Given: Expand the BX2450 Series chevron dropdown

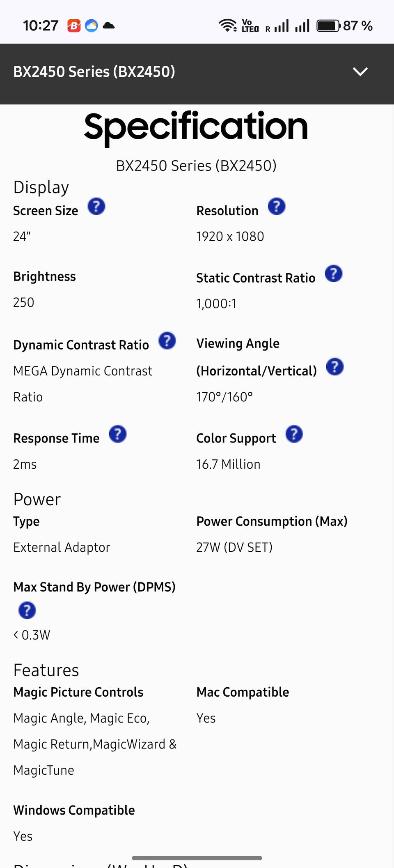Looking at the screenshot, I should coord(360,72).
